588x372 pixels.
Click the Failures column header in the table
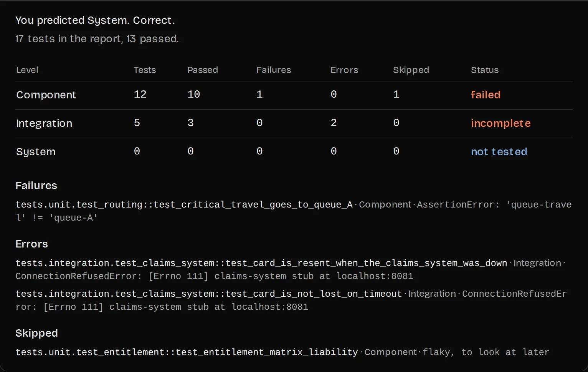click(x=274, y=70)
